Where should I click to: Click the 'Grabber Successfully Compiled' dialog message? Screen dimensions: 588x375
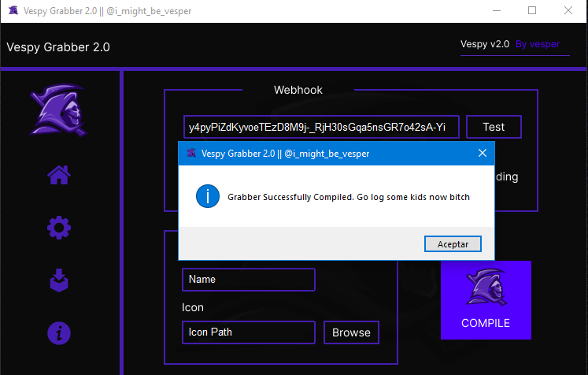tap(349, 197)
